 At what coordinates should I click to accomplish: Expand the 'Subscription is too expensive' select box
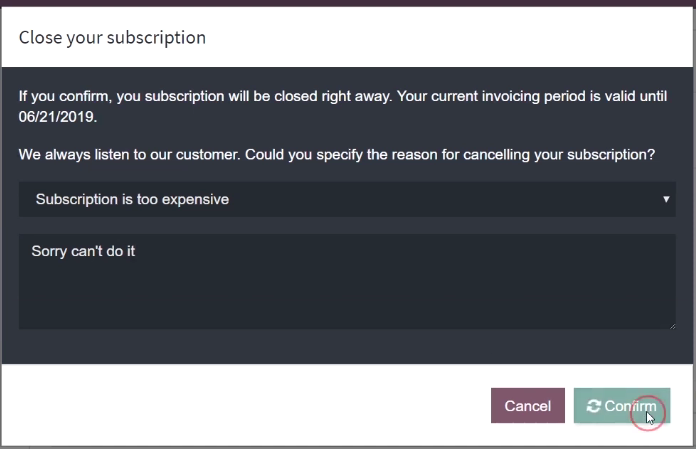pyautogui.click(x=347, y=199)
